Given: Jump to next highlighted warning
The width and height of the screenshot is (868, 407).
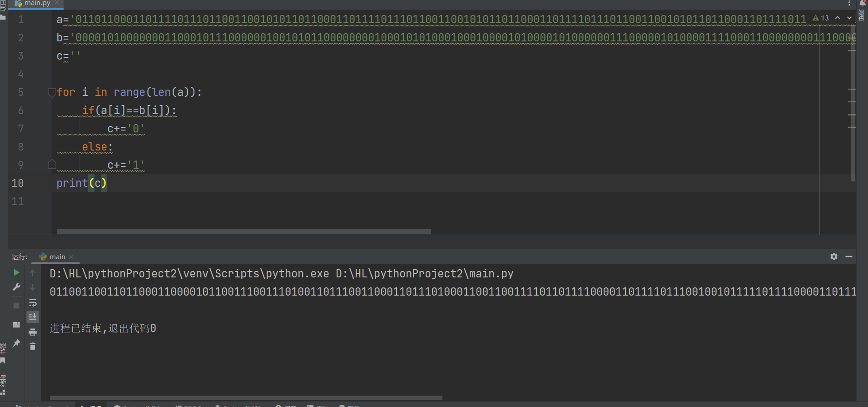Looking at the screenshot, I should pyautogui.click(x=849, y=18).
